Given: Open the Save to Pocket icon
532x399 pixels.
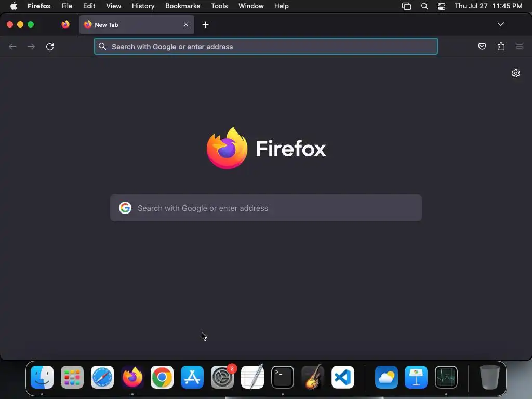Looking at the screenshot, I should point(482,46).
